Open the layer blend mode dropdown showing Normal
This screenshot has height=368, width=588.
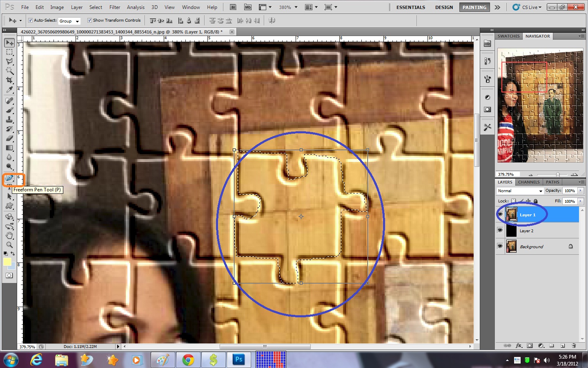tap(519, 191)
